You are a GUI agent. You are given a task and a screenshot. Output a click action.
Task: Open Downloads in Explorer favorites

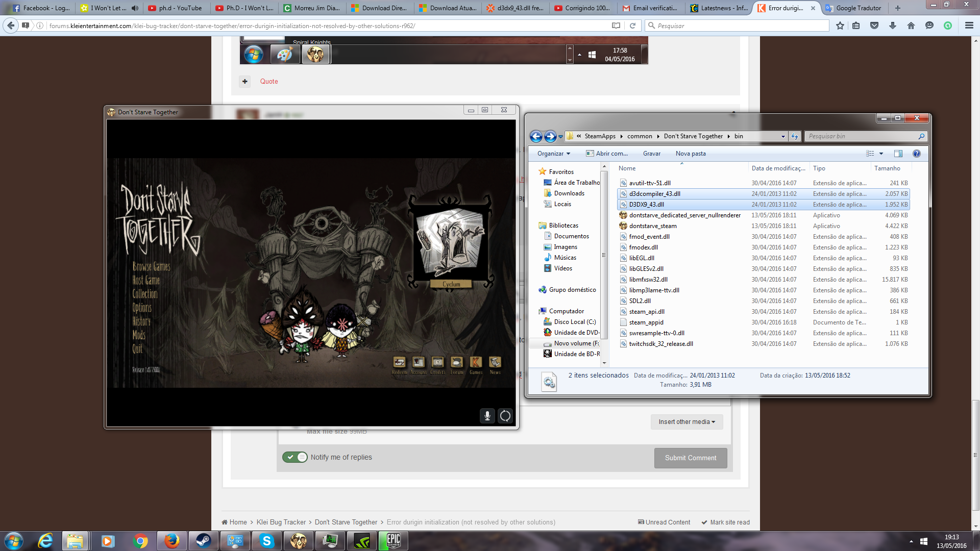[x=569, y=193]
